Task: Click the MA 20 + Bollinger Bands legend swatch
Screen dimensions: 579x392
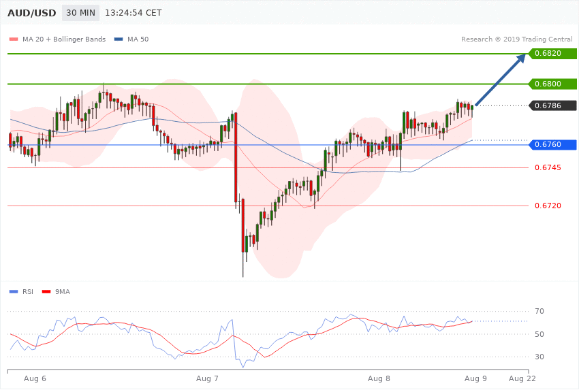Action: [14, 39]
